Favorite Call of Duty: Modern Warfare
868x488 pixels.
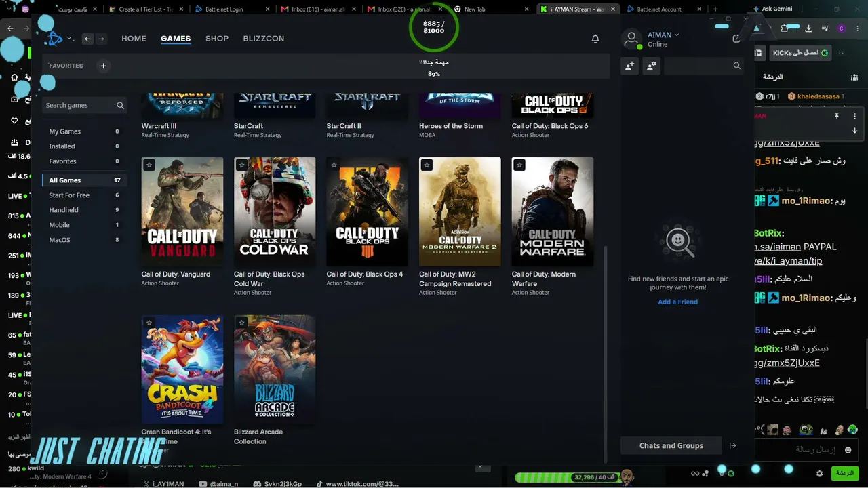[519, 165]
